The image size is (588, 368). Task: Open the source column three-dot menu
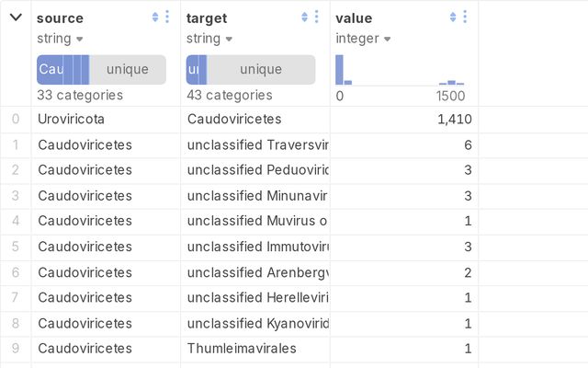tap(167, 17)
